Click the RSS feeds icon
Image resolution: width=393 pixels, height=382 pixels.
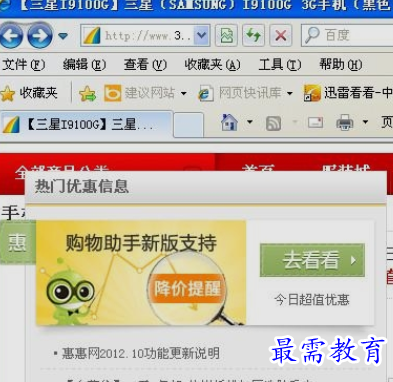coord(273,123)
